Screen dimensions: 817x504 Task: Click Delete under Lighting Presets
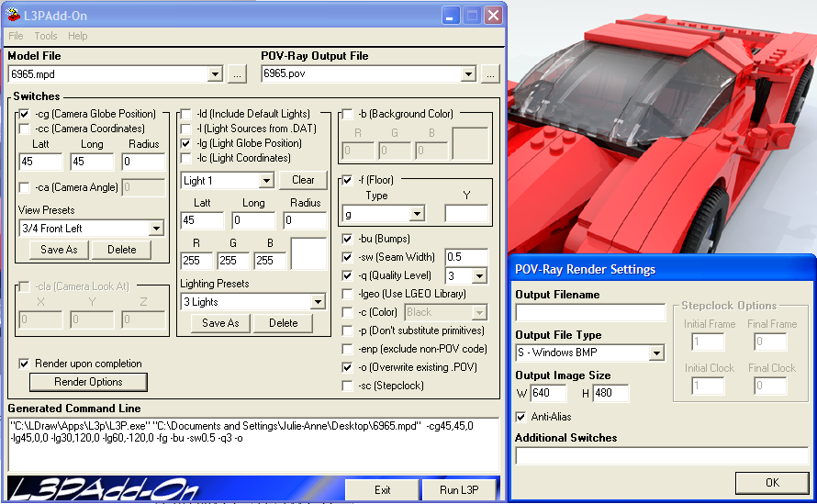(283, 323)
